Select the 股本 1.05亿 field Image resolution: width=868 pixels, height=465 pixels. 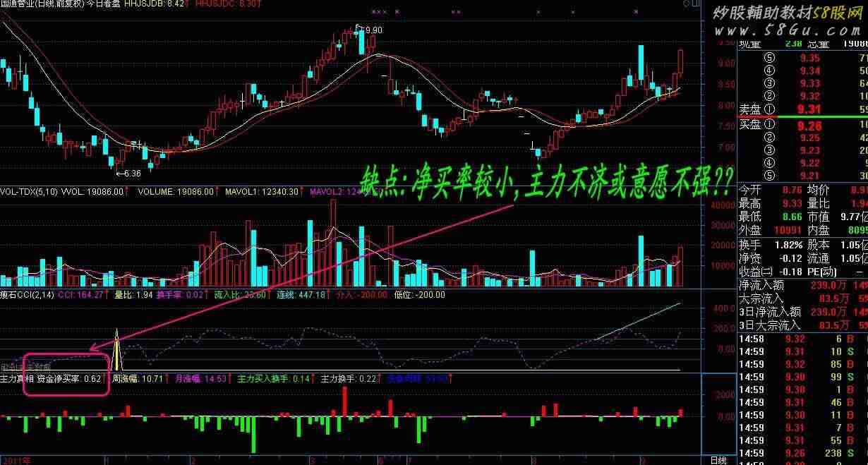click(837, 245)
